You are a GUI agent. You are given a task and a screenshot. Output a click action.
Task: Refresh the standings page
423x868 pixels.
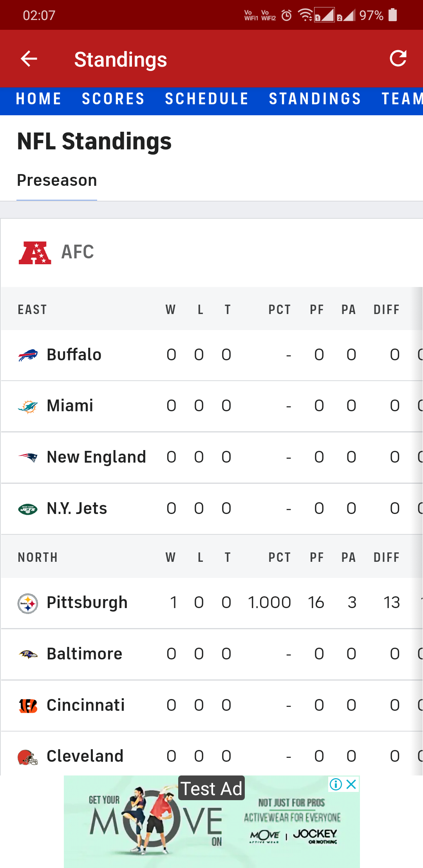coord(398,58)
